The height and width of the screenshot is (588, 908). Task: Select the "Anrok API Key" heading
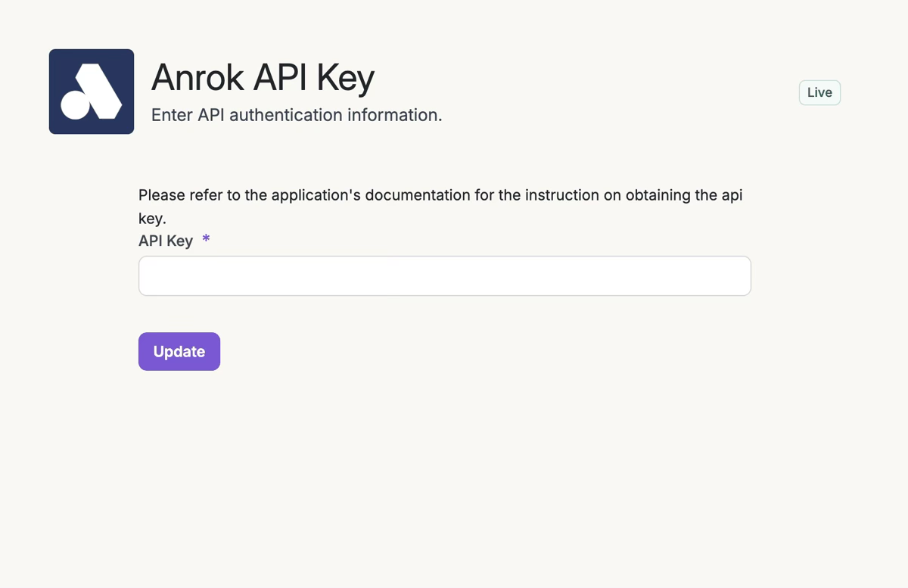(263, 77)
